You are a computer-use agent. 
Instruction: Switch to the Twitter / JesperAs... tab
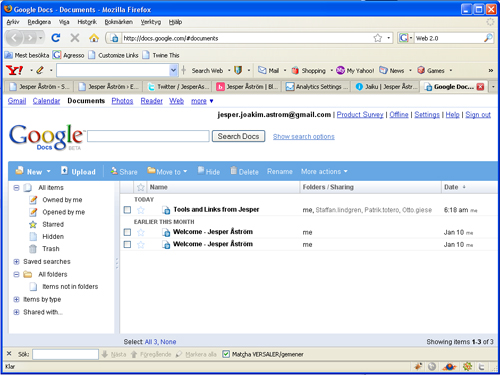pyautogui.click(x=178, y=87)
